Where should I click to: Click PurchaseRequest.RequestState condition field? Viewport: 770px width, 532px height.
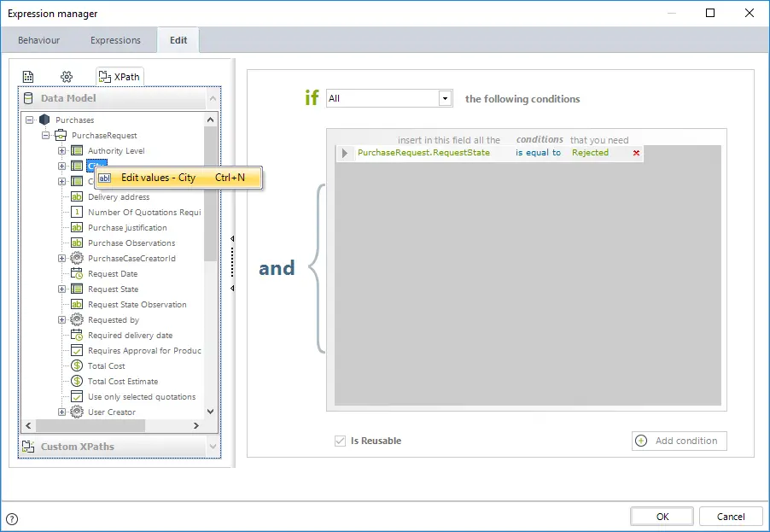423,153
